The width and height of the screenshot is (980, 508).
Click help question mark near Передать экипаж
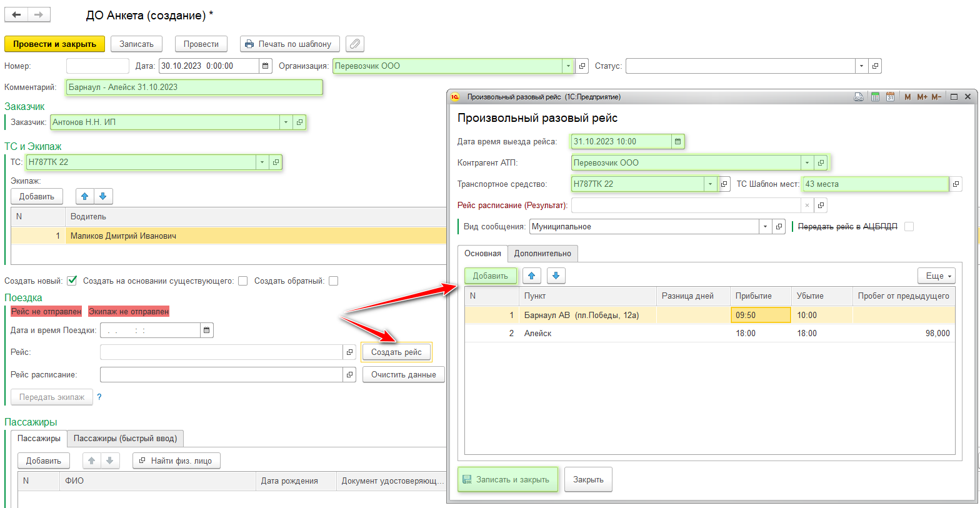point(99,397)
